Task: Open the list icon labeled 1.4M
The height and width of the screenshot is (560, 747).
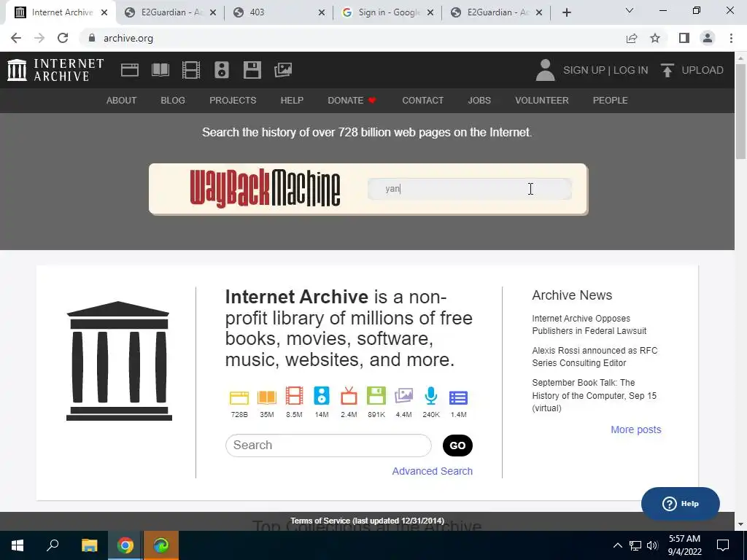Action: coord(459,397)
